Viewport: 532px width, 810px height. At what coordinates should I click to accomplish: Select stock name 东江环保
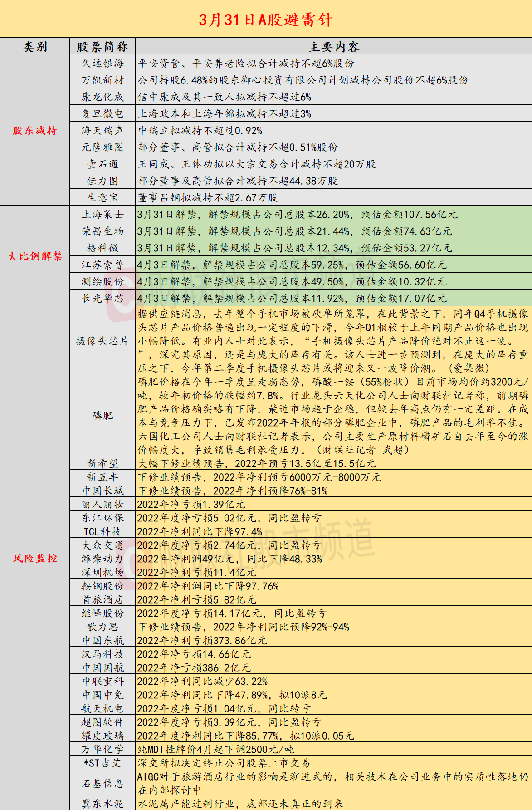(x=102, y=518)
